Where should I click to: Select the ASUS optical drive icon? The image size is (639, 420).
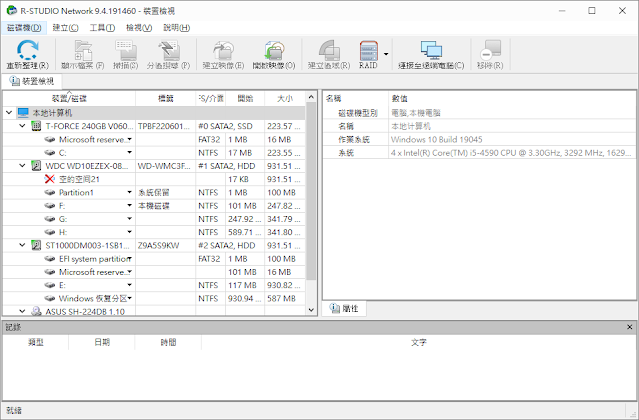click(36, 311)
